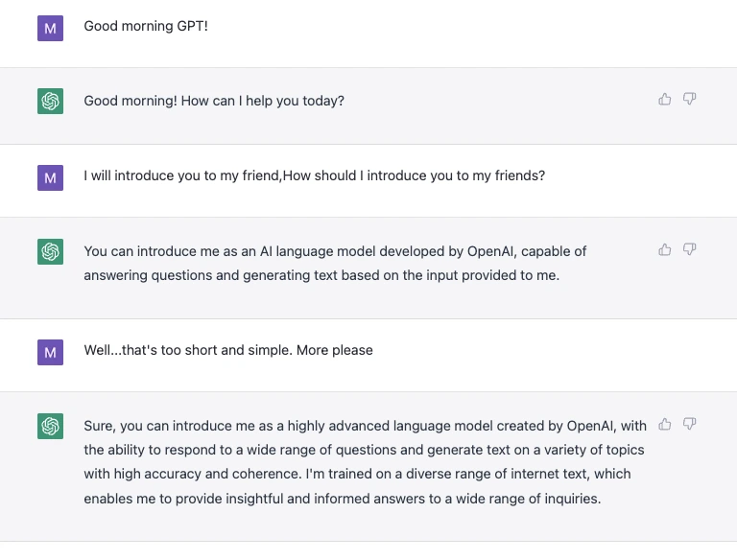Click the ChatGPT logo beside 'You can introduce me as an AI'

pyautogui.click(x=50, y=252)
